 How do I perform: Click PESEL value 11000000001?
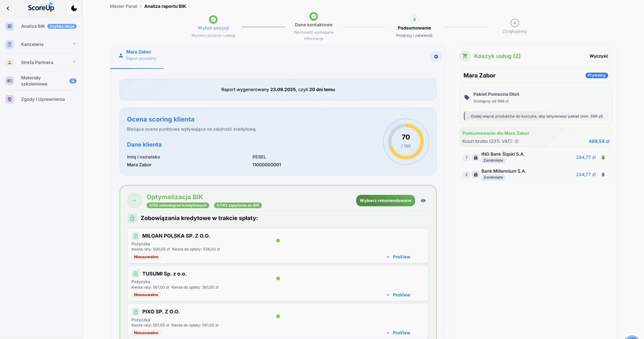[x=267, y=165]
